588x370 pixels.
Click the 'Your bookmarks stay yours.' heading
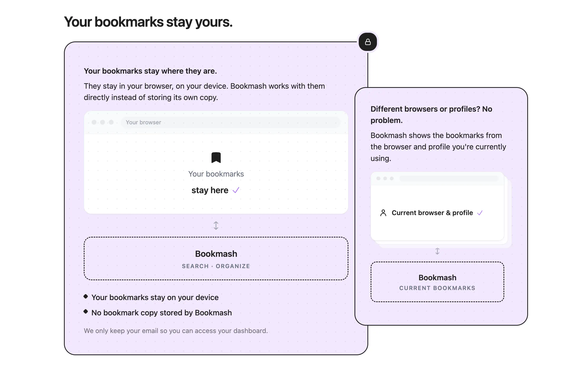click(x=148, y=22)
